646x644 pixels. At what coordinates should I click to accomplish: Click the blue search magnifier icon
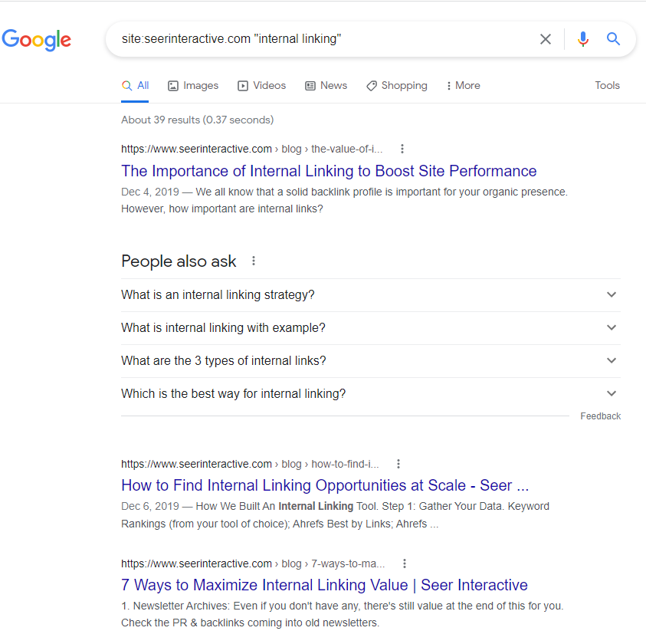click(x=613, y=39)
